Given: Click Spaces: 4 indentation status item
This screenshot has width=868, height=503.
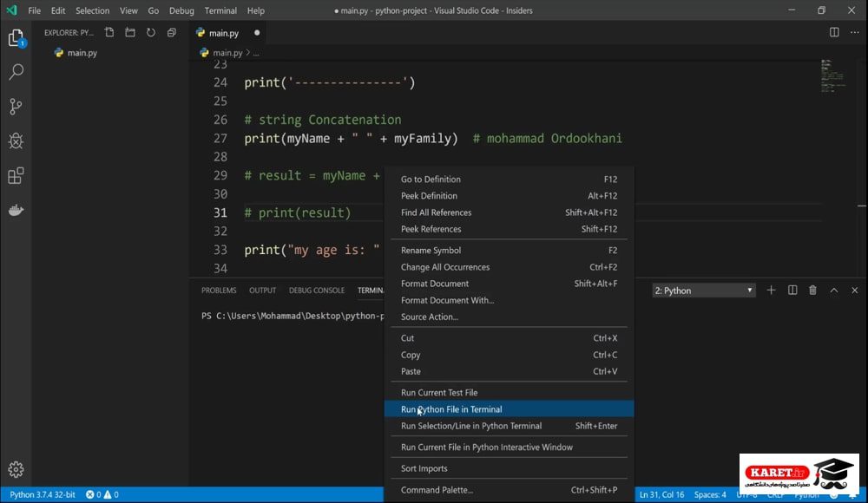Looking at the screenshot, I should click(710, 494).
